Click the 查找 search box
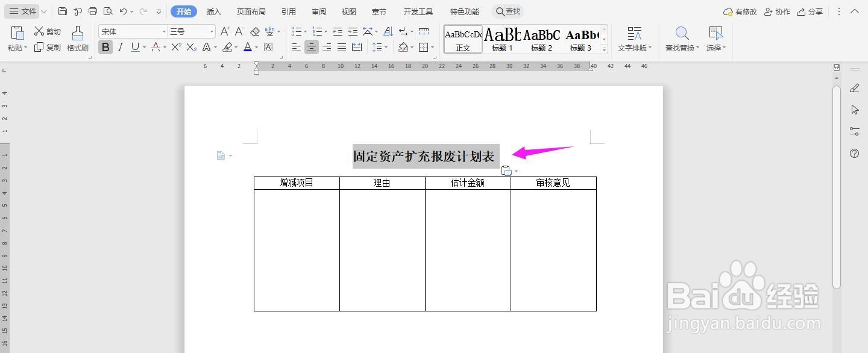Image resolution: width=868 pixels, height=353 pixels. click(508, 11)
